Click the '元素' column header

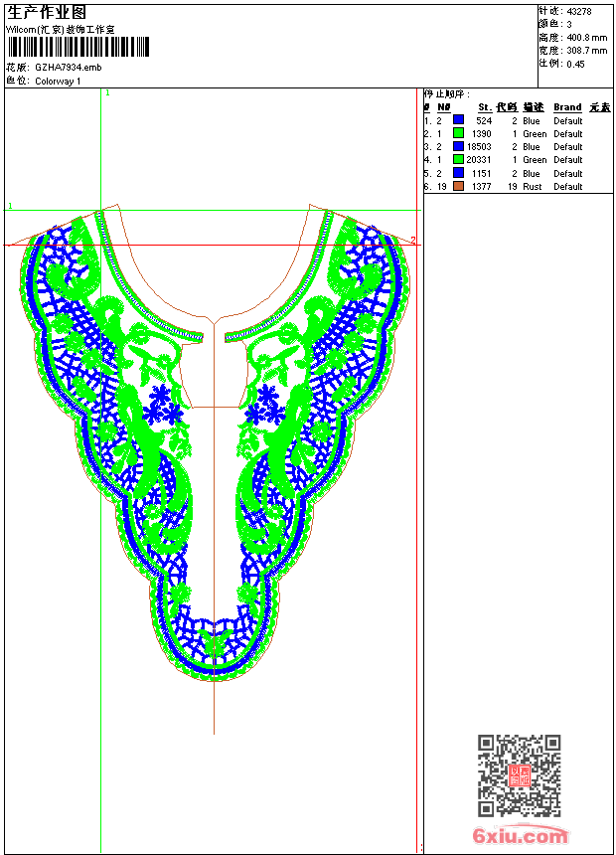coord(600,107)
